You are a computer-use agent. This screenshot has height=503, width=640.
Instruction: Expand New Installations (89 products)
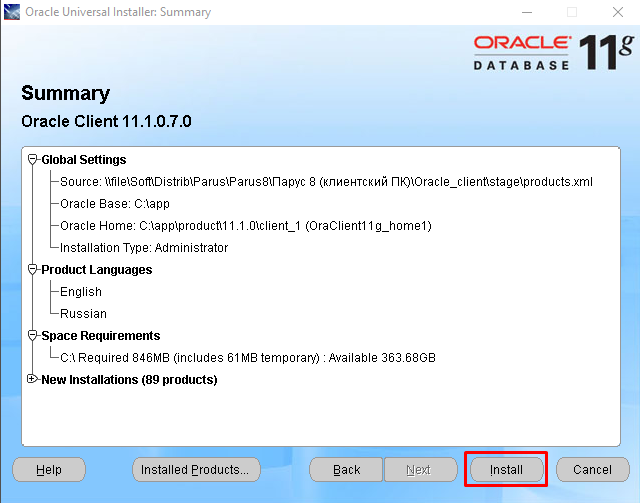pos(33,379)
